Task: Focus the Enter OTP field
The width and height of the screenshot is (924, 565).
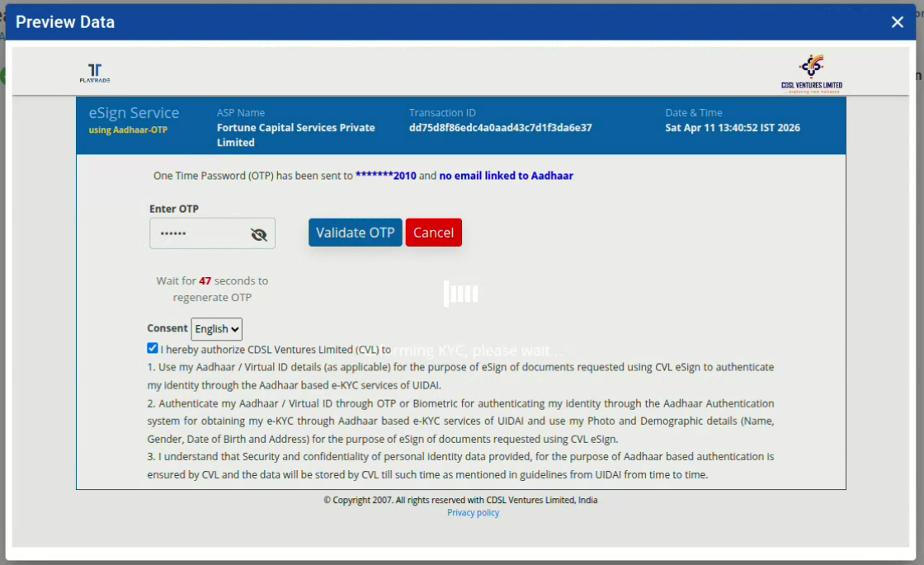Action: click(x=198, y=234)
